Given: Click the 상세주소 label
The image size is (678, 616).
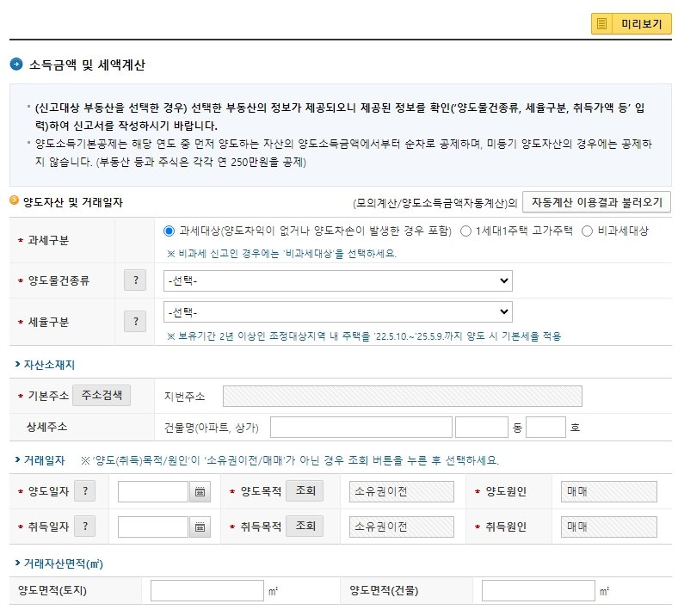Looking at the screenshot, I should 46,427.
